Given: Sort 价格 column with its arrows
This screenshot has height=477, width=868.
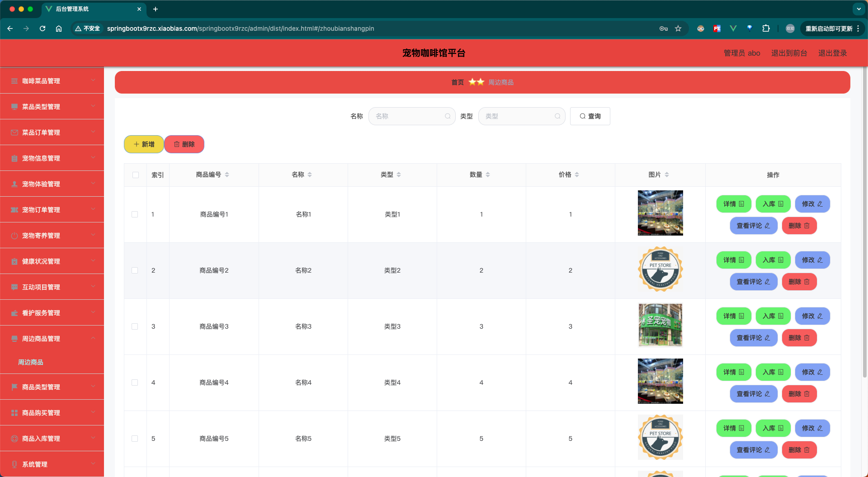Looking at the screenshot, I should tap(577, 175).
